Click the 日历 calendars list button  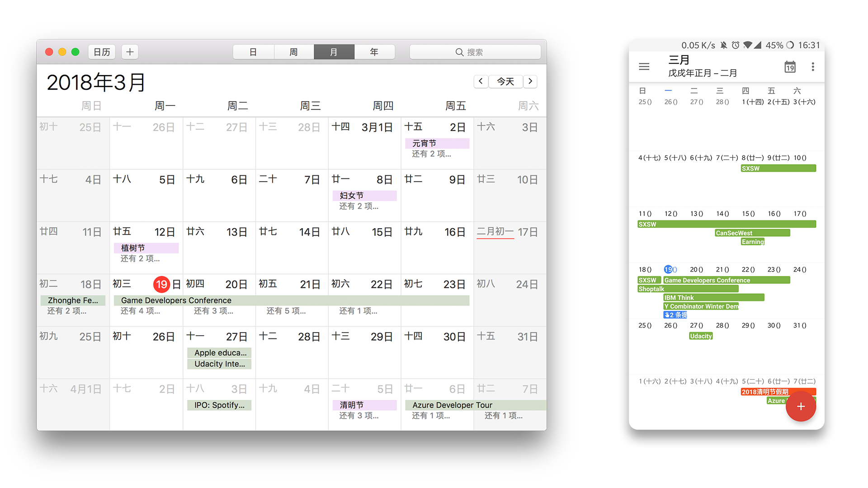point(102,52)
